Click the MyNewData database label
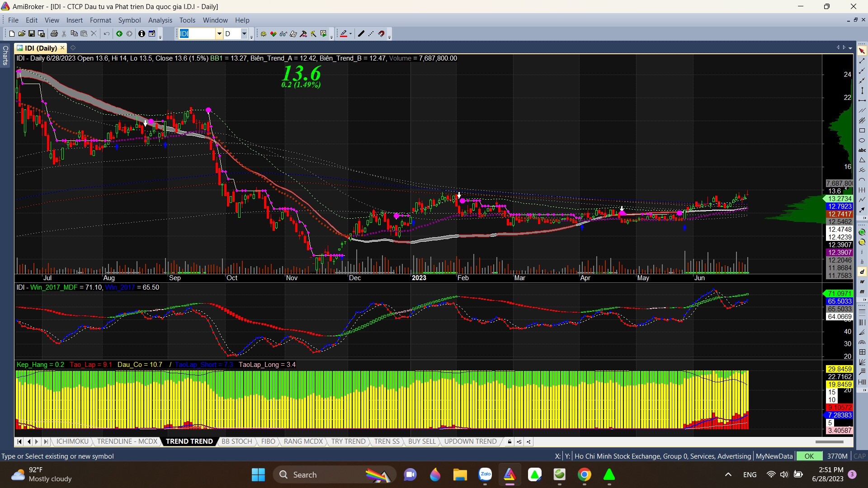This screenshot has width=868, height=488. coord(774,456)
